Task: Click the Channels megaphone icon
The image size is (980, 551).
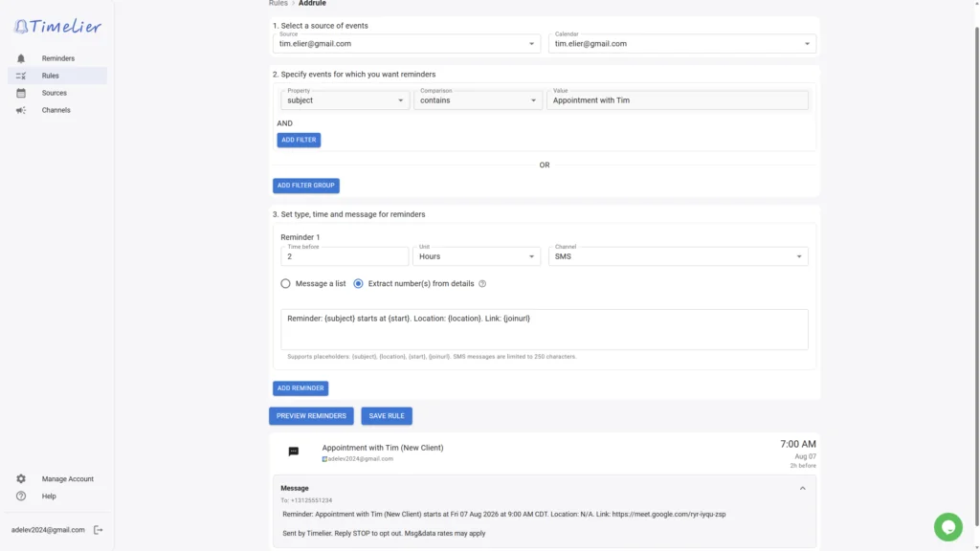Action: (x=21, y=110)
